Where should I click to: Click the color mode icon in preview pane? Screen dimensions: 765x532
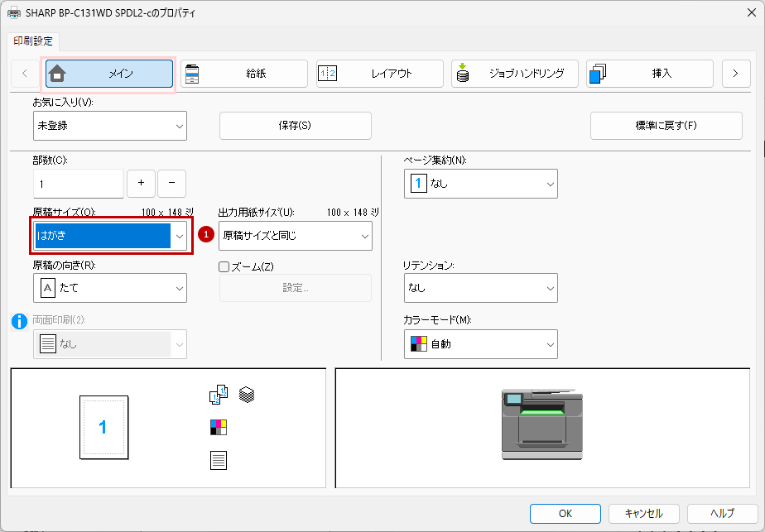[x=219, y=428]
